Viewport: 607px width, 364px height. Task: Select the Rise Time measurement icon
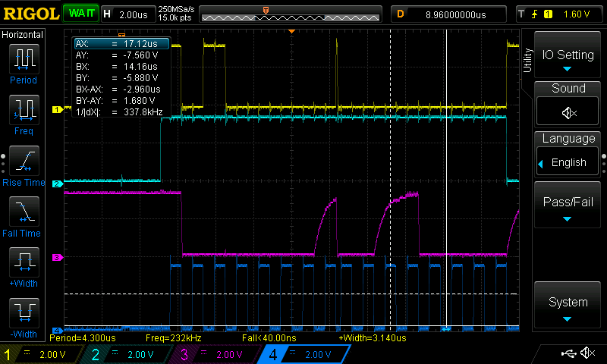(x=24, y=161)
